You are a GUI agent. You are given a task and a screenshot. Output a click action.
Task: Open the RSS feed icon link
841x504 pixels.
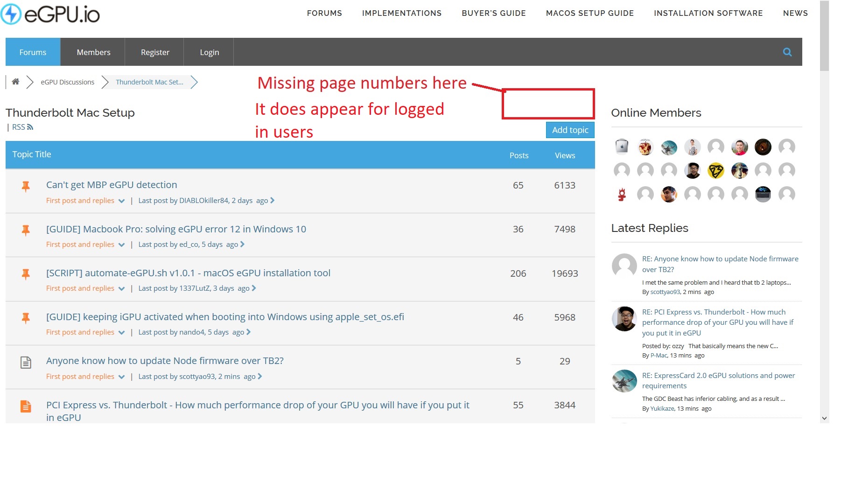30,127
